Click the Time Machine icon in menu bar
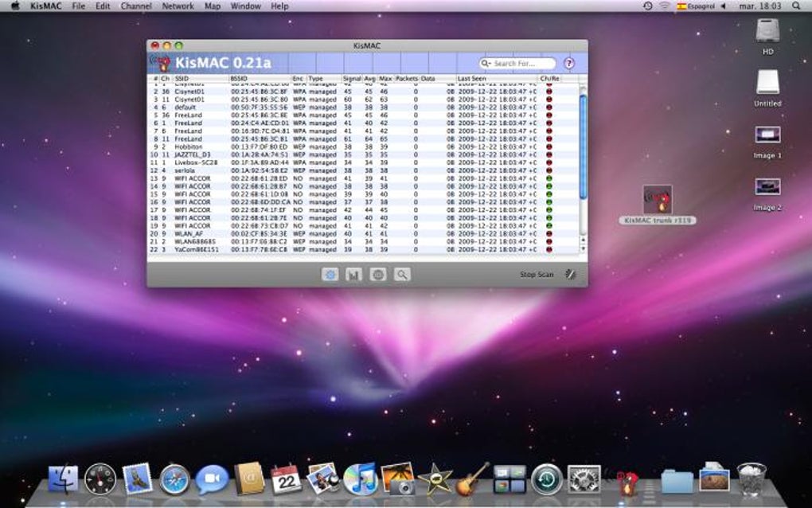Screen dimensions: 812x508 pyautogui.click(x=648, y=6)
